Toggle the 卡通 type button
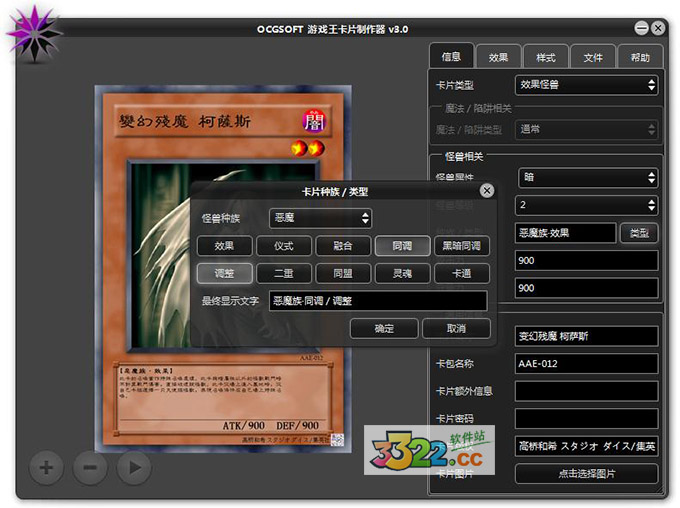The height and width of the screenshot is (508, 680). (462, 273)
